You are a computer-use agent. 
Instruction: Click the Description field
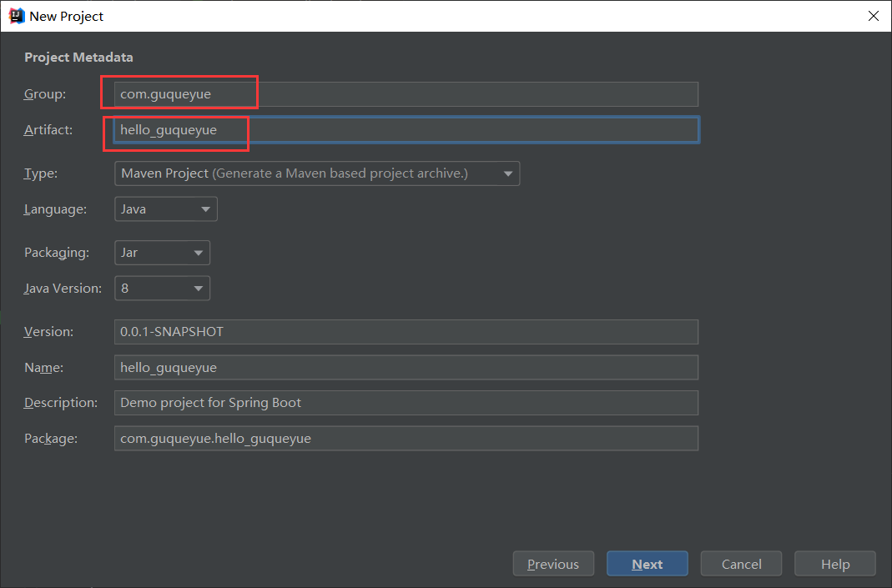(x=406, y=403)
